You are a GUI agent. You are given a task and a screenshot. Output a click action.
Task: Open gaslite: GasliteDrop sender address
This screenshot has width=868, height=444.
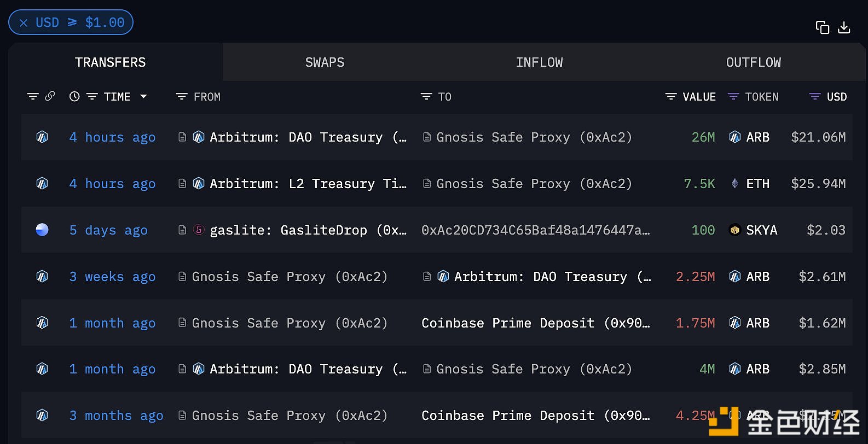click(308, 230)
